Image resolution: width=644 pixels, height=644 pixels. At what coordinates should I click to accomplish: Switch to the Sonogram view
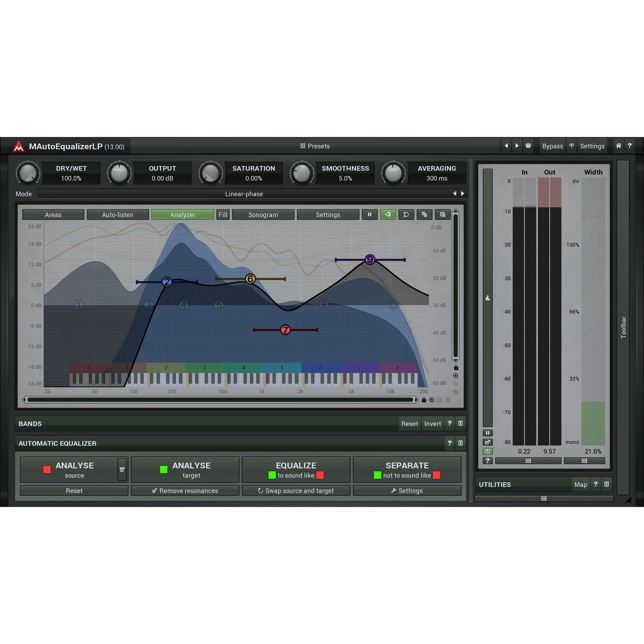point(263,214)
